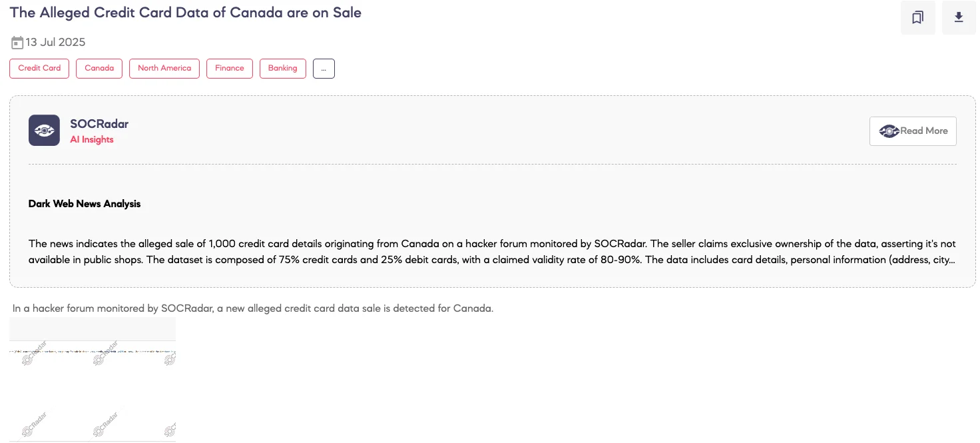
Task: Toggle the bookmark state of this article
Action: click(x=917, y=17)
